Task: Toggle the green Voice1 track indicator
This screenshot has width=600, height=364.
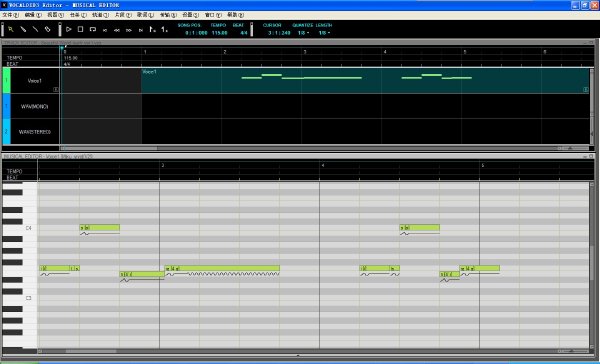Action: click(7, 81)
